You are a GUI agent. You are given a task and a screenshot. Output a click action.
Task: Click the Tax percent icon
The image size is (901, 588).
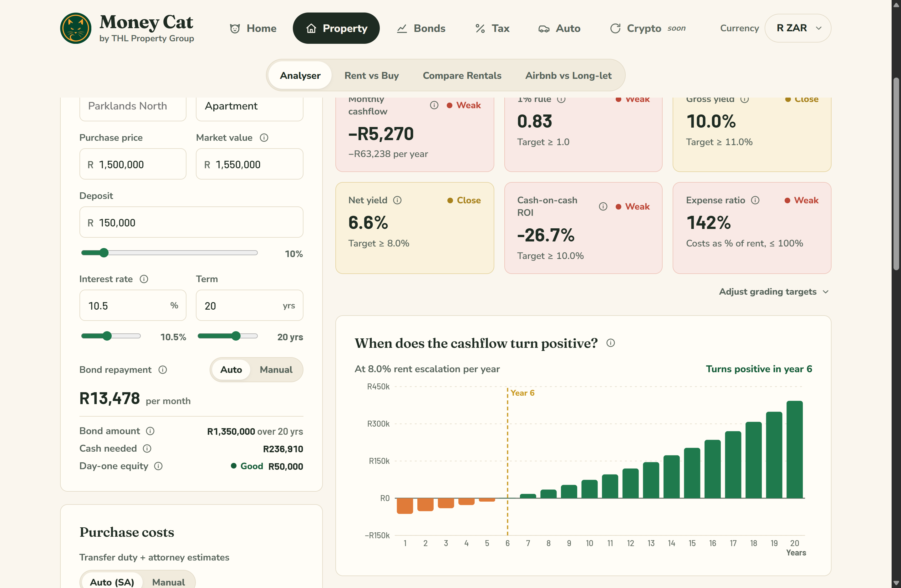[480, 28]
